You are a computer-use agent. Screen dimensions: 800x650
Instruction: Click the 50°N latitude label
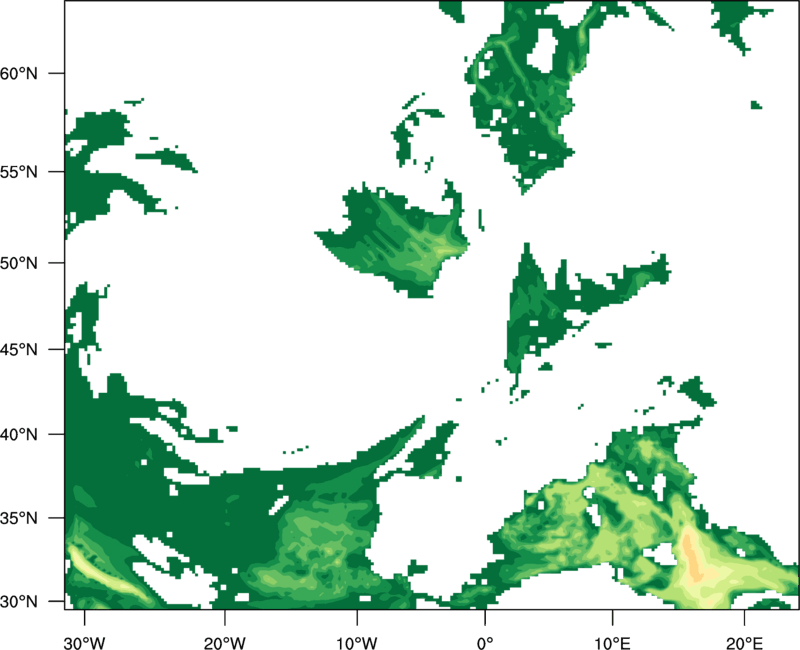point(19,263)
